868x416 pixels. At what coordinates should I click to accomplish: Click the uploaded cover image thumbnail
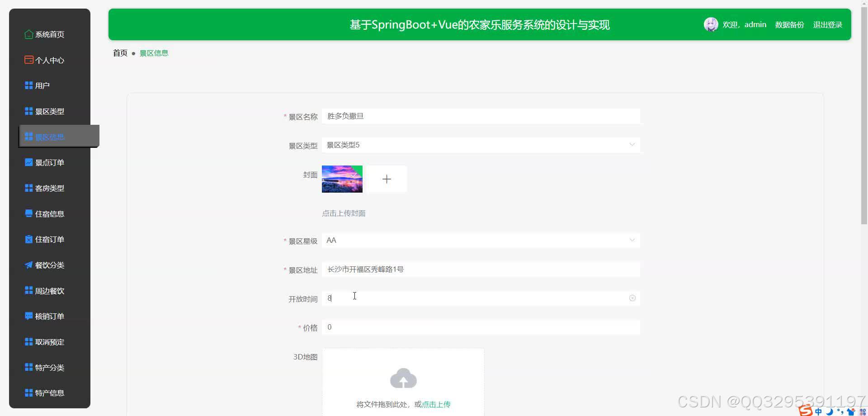tap(342, 179)
